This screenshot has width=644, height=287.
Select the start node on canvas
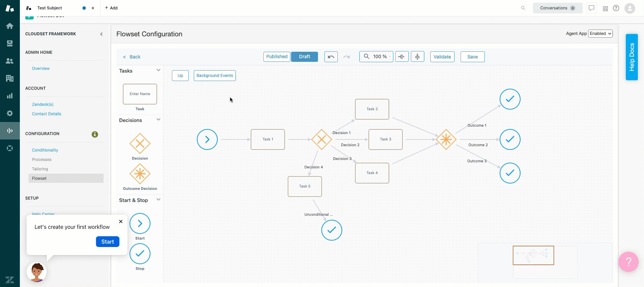pyautogui.click(x=207, y=139)
